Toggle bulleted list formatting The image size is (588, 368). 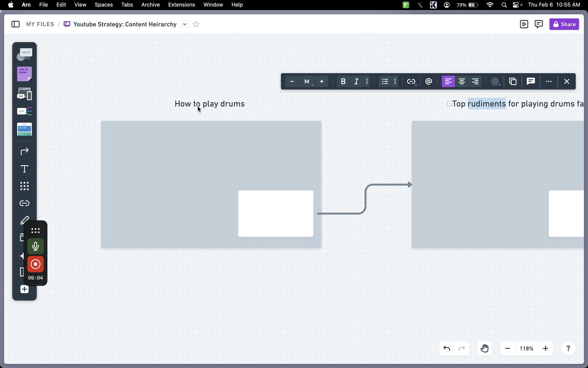tap(385, 81)
